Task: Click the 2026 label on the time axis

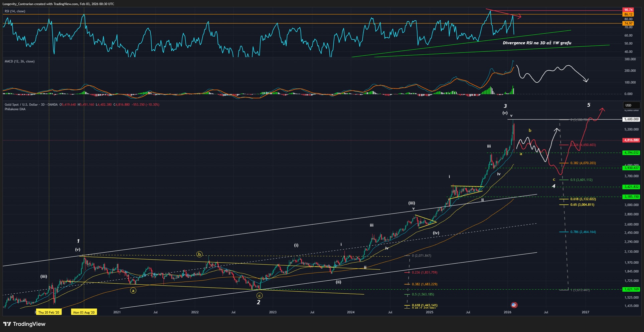Action: pyautogui.click(x=507, y=312)
